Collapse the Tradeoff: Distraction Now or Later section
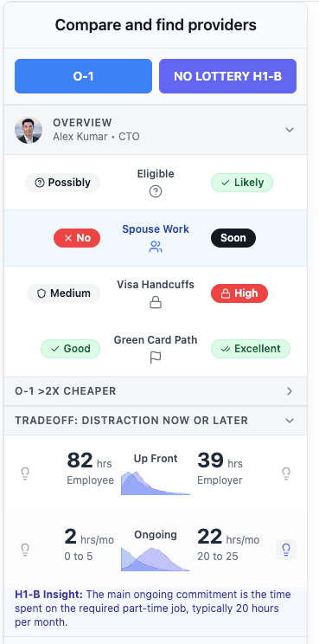The image size is (319, 644). [290, 421]
